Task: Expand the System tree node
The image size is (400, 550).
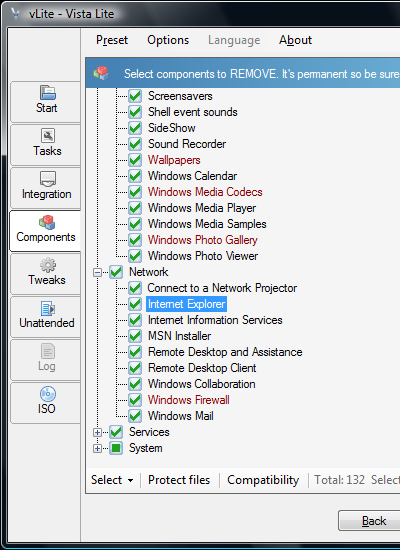Action: click(98, 448)
